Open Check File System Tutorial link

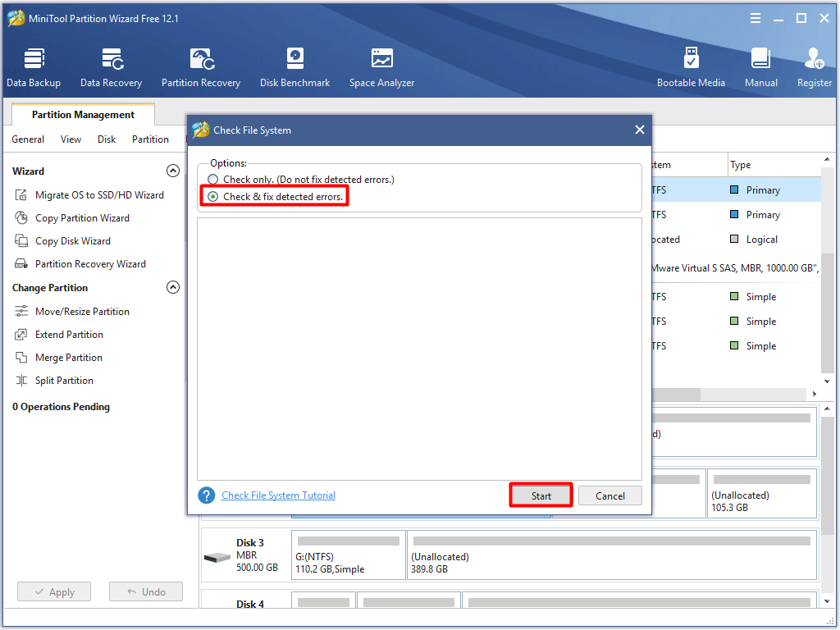(279, 495)
